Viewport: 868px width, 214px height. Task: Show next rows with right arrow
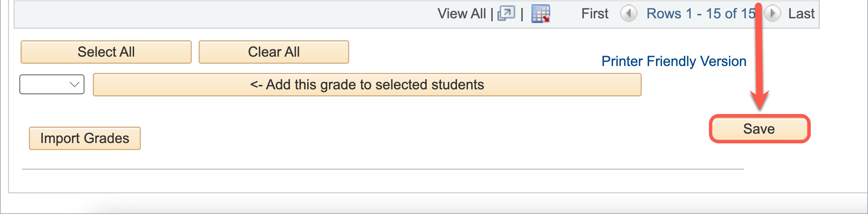click(772, 14)
